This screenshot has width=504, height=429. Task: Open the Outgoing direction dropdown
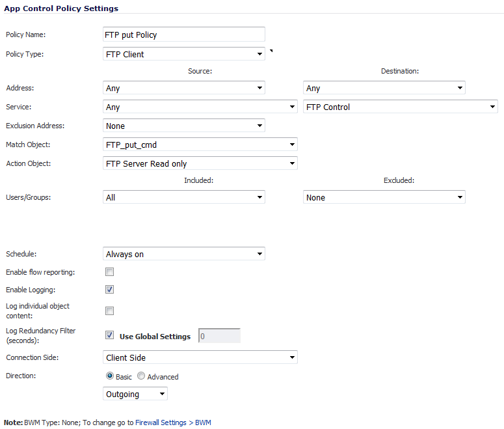click(x=135, y=394)
